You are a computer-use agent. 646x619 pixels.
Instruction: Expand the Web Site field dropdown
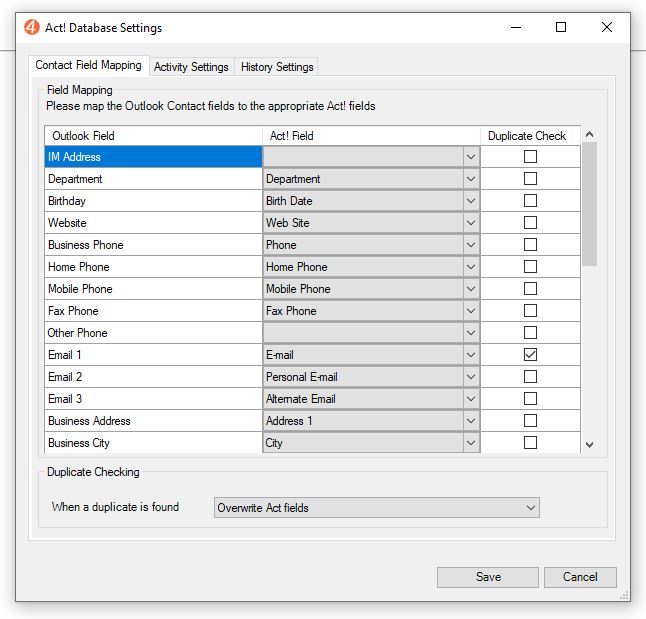470,223
